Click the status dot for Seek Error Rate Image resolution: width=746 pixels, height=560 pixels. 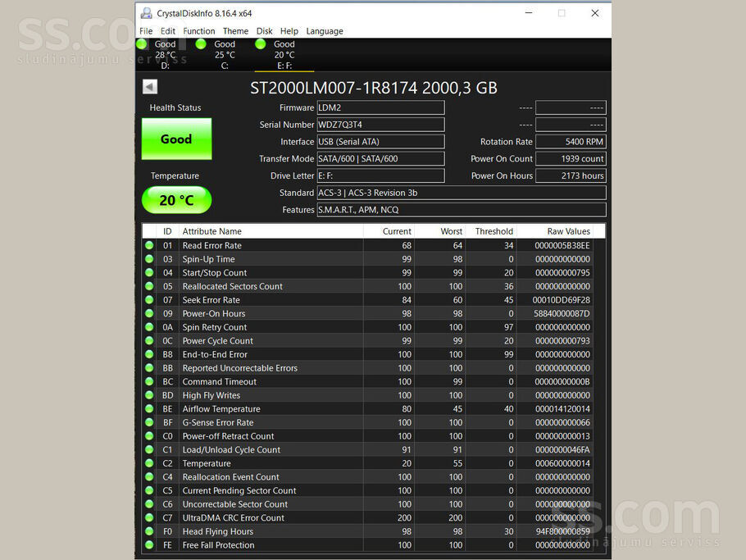click(149, 300)
